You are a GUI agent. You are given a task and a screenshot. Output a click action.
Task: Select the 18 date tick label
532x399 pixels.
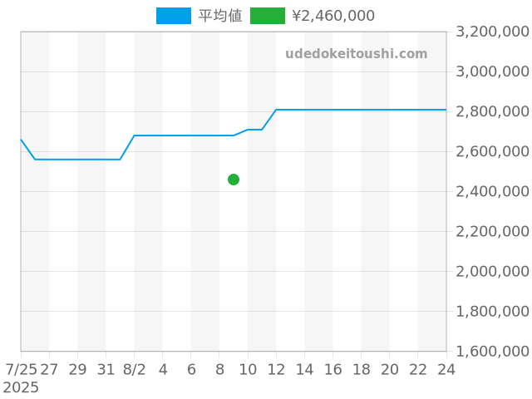pyautogui.click(x=361, y=369)
